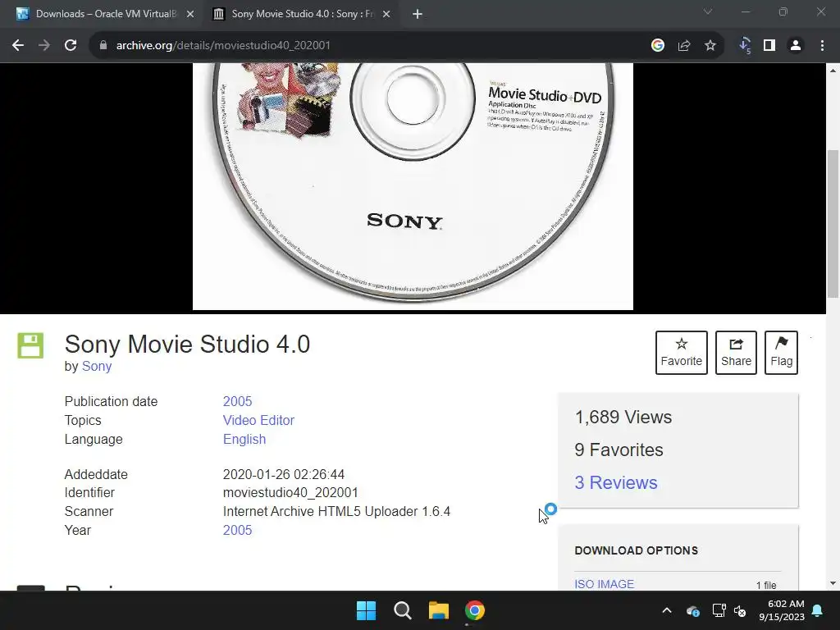Open the tab search chevron in the title bar

point(708,11)
